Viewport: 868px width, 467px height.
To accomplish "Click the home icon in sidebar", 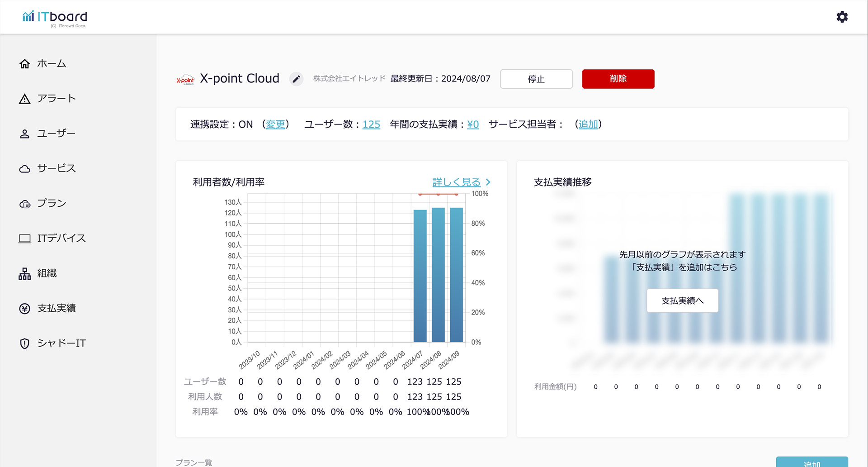I will coord(25,64).
